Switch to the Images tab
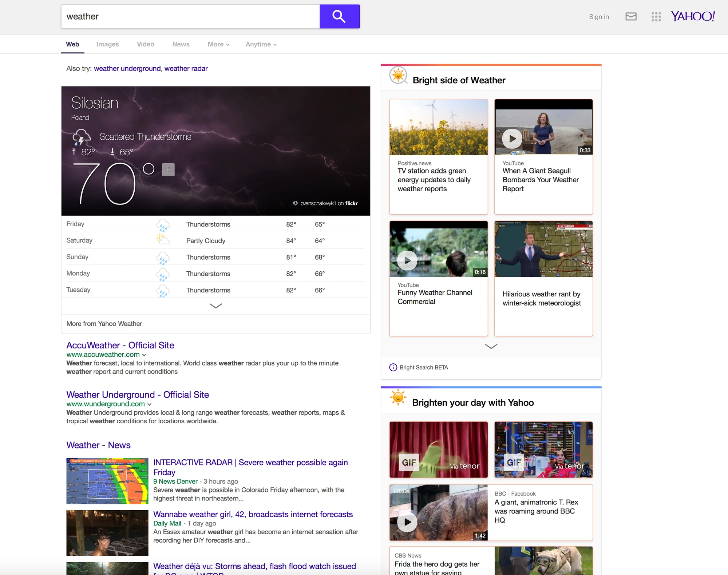Image resolution: width=728 pixels, height=575 pixels. pos(107,44)
